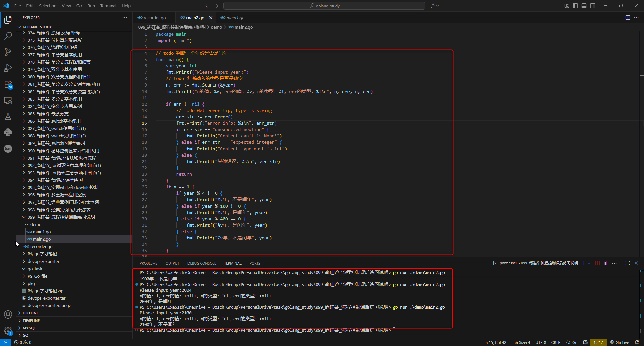Image resolution: width=644 pixels, height=346 pixels.
Task: Open the Manage gear menu
Action: 8,331
